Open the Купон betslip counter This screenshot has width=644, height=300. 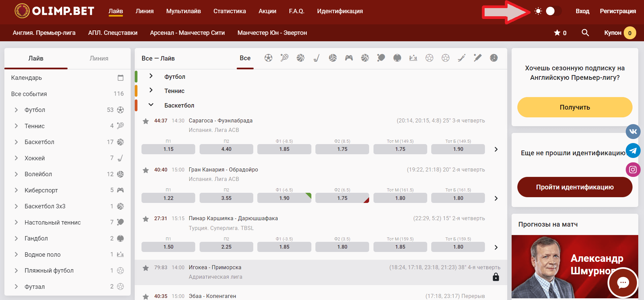620,33
